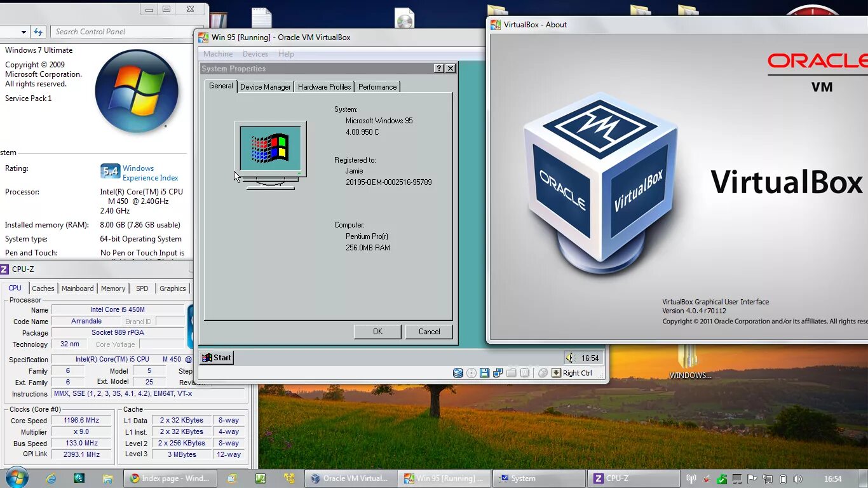868x488 pixels.
Task: Click the network adapters icon in VM status bar
Action: click(498, 373)
